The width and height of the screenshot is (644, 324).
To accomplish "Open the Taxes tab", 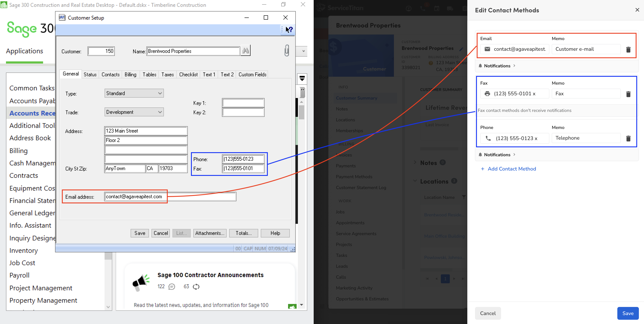I will (168, 74).
